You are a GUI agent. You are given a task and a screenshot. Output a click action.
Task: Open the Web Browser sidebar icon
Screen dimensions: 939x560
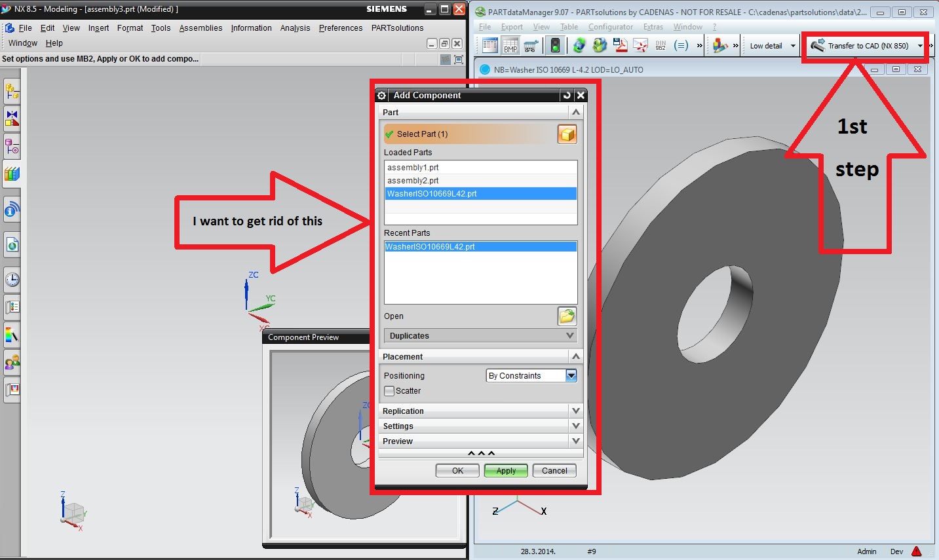click(x=12, y=245)
